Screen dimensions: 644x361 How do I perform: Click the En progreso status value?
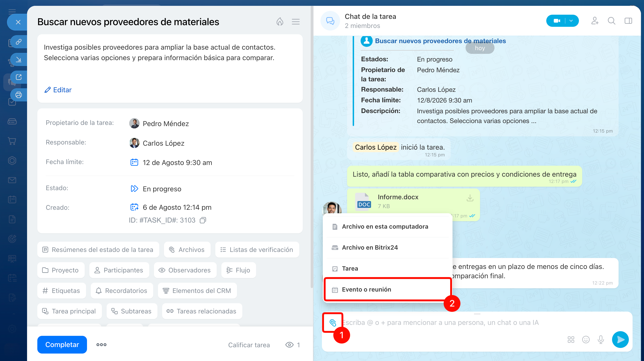(x=156, y=189)
